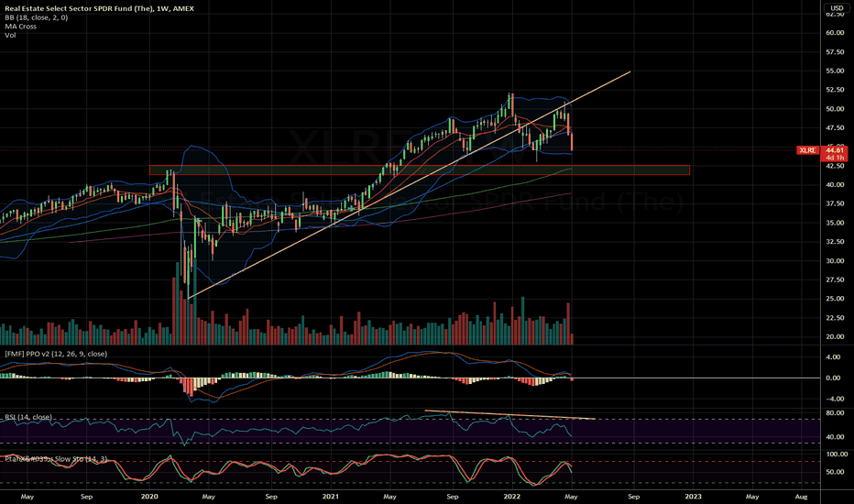Click the 60.00 price axis label
The height and width of the screenshot is (504, 854).
coord(835,33)
